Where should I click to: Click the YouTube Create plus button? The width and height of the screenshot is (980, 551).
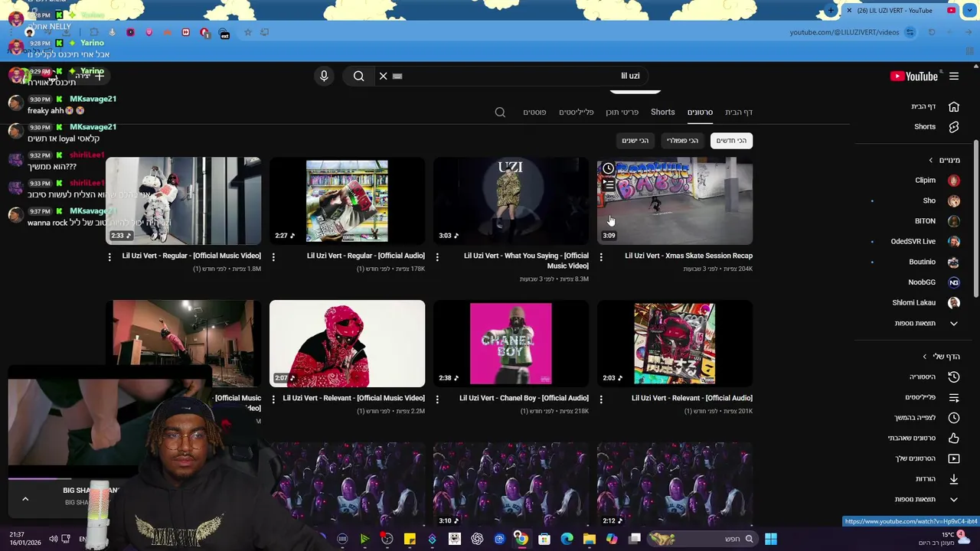coord(99,76)
